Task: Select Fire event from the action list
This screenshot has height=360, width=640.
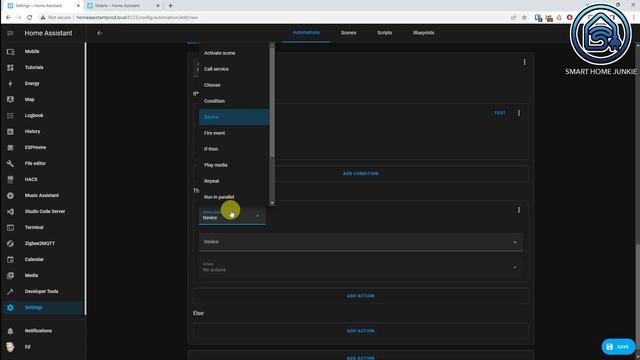Action: (x=234, y=133)
